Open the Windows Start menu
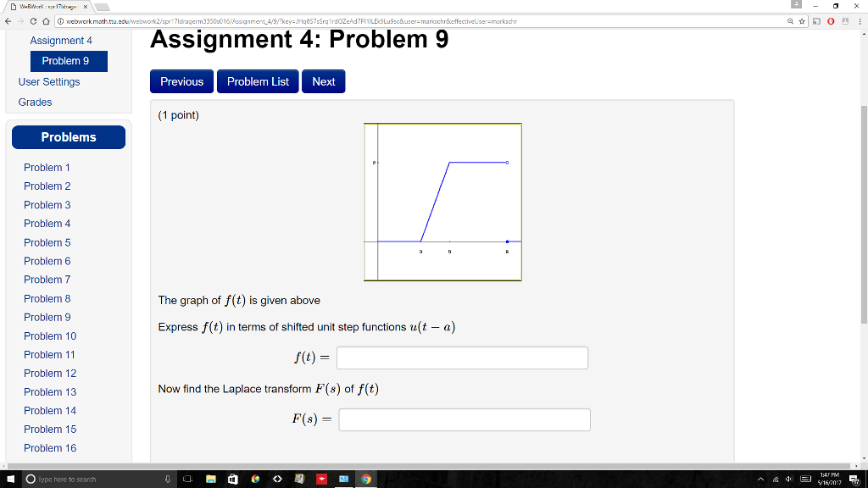 click(x=10, y=479)
